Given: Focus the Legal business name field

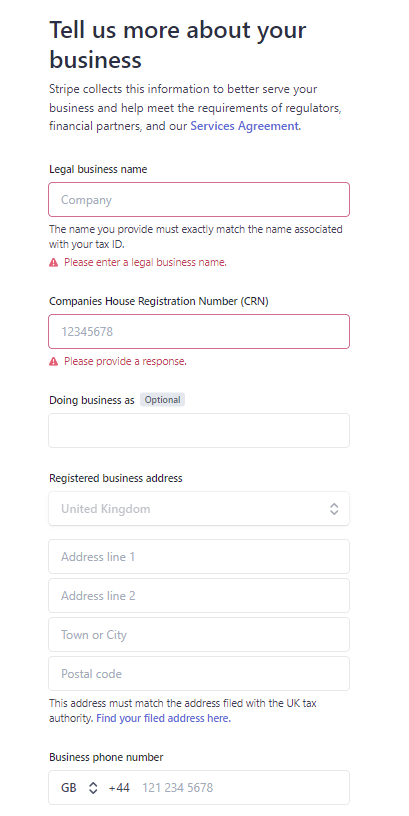Looking at the screenshot, I should [199, 199].
